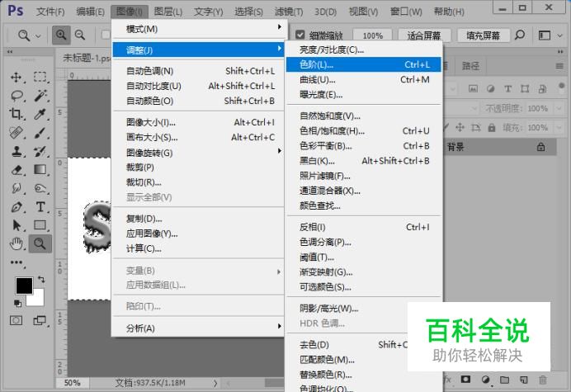571x392 pixels.
Task: Add a layer mask icon
Action: coord(465,380)
